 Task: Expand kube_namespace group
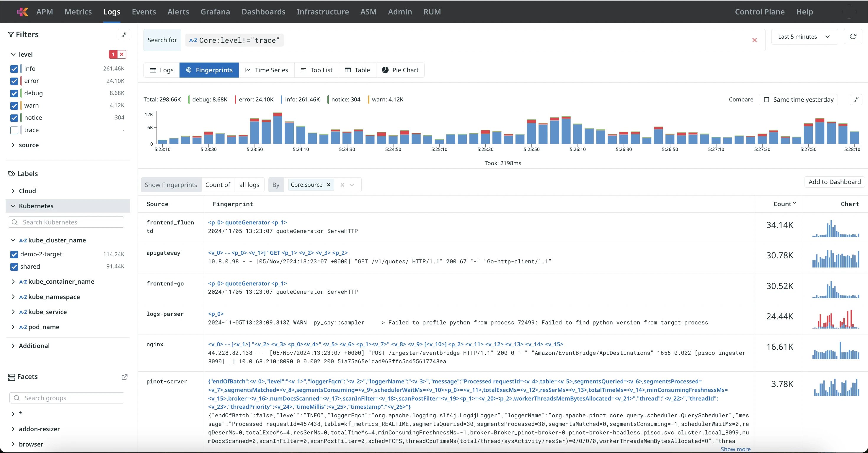click(13, 296)
